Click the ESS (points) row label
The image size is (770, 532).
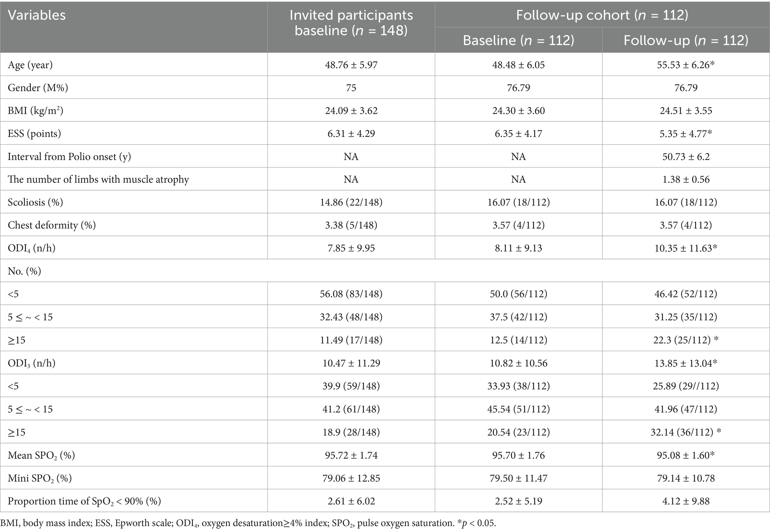(x=34, y=134)
